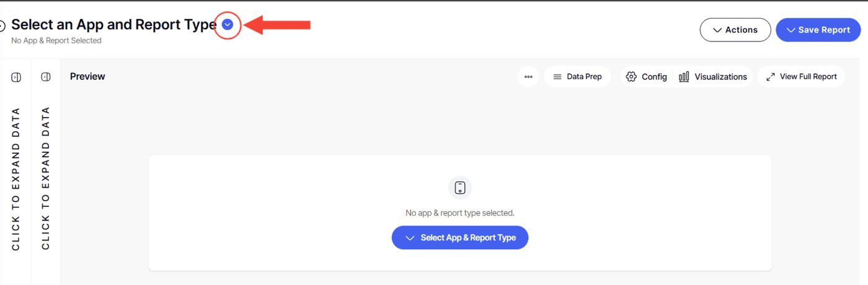Viewport: 868px width, 285px height.
Task: Click the Data Prep lines icon
Action: [557, 77]
